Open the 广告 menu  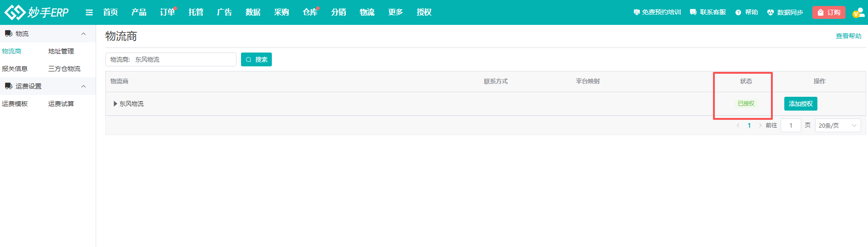[224, 12]
